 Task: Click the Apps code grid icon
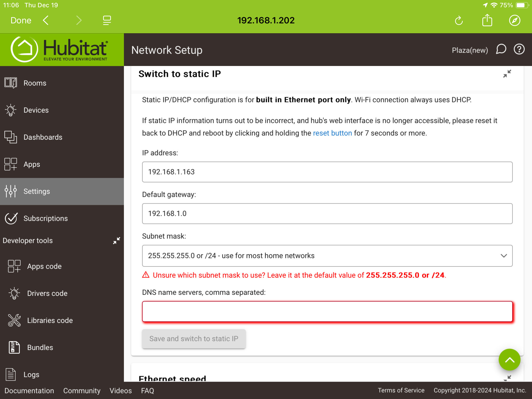[14, 266]
